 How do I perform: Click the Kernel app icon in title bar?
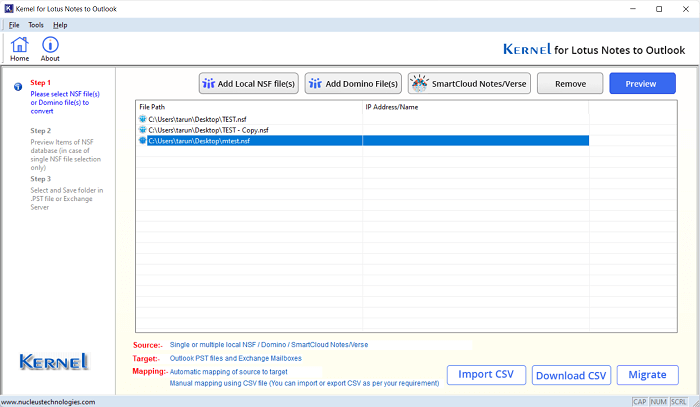click(8, 8)
